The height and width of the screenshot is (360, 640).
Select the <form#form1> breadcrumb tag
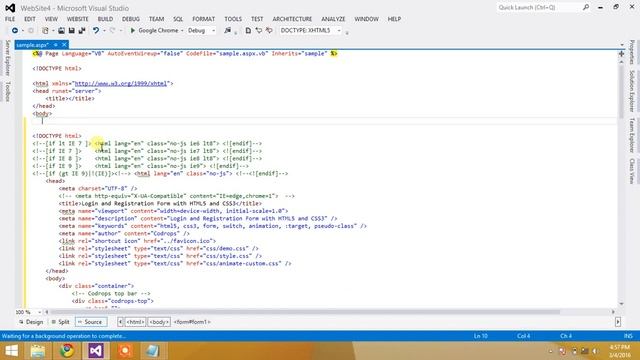(x=192, y=322)
